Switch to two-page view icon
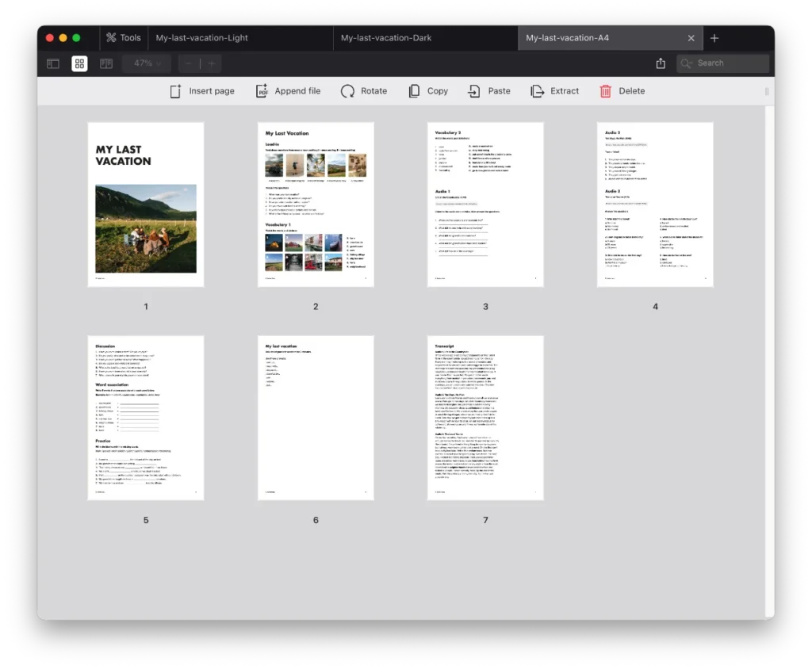 (x=106, y=63)
